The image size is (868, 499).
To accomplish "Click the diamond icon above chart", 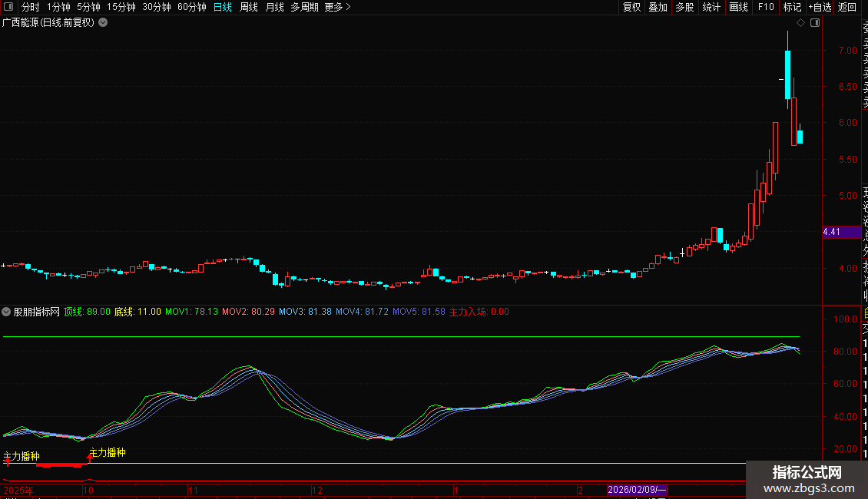I will click(x=800, y=23).
